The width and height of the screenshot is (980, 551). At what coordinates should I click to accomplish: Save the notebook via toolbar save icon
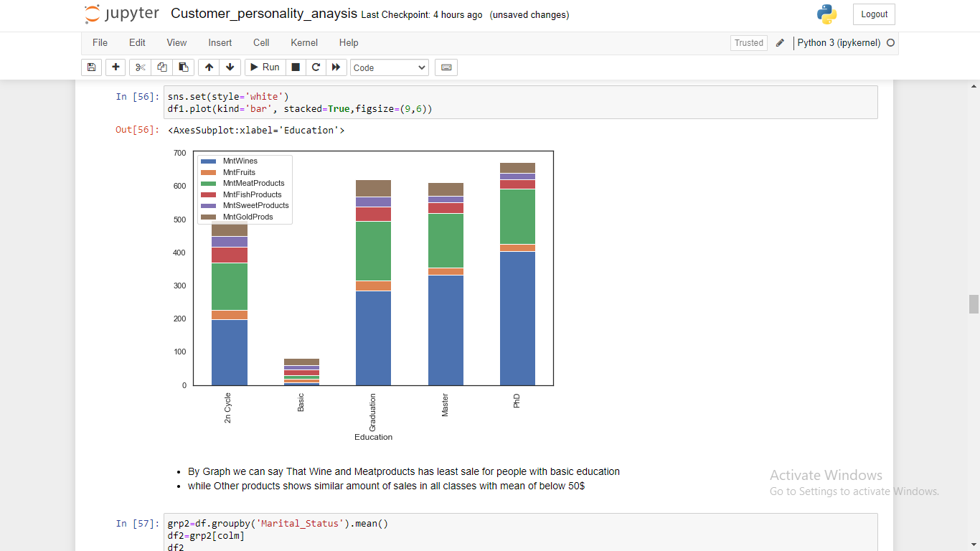click(91, 67)
